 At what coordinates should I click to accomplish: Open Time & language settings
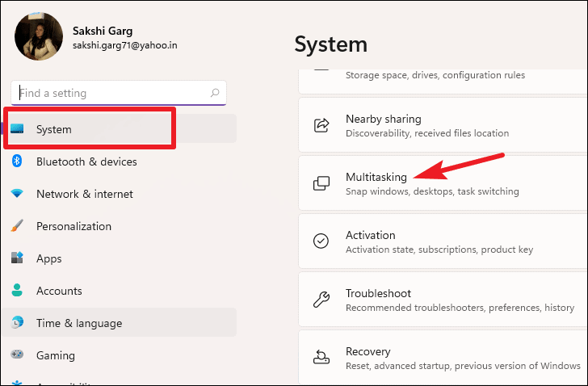(120, 323)
